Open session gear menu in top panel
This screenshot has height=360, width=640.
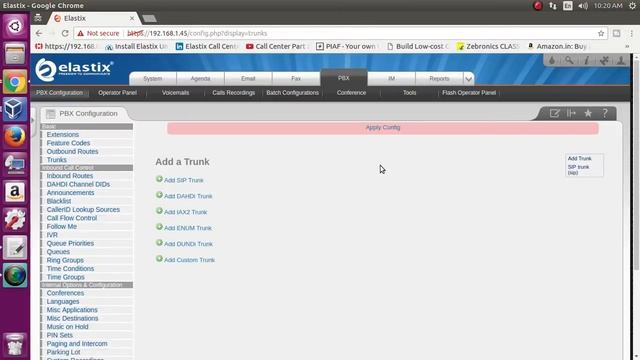[x=632, y=6]
